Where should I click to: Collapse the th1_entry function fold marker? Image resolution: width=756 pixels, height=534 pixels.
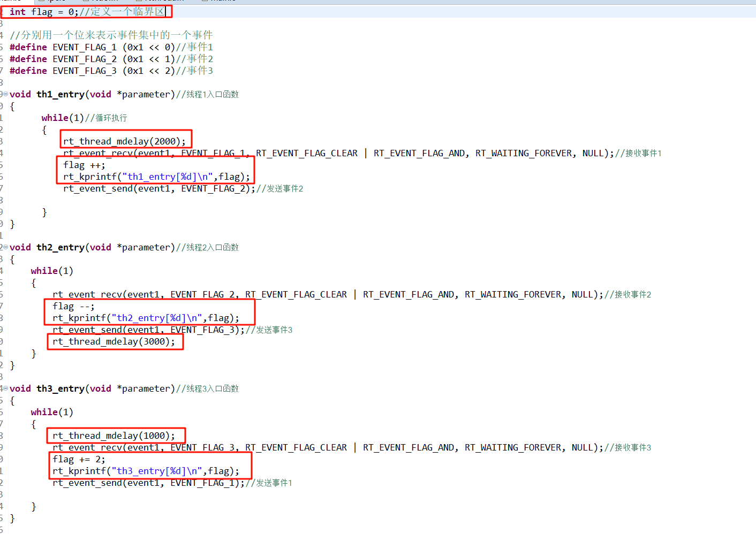point(5,94)
